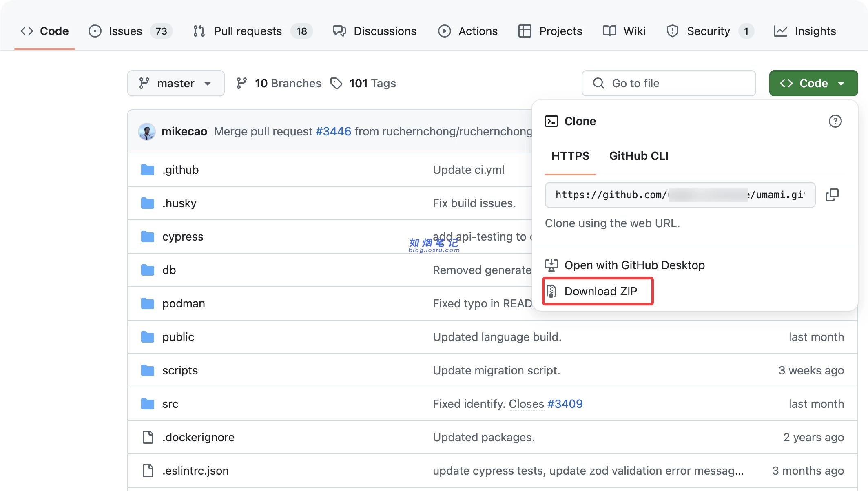
Task: Open issue #3409 link
Action: click(x=565, y=404)
